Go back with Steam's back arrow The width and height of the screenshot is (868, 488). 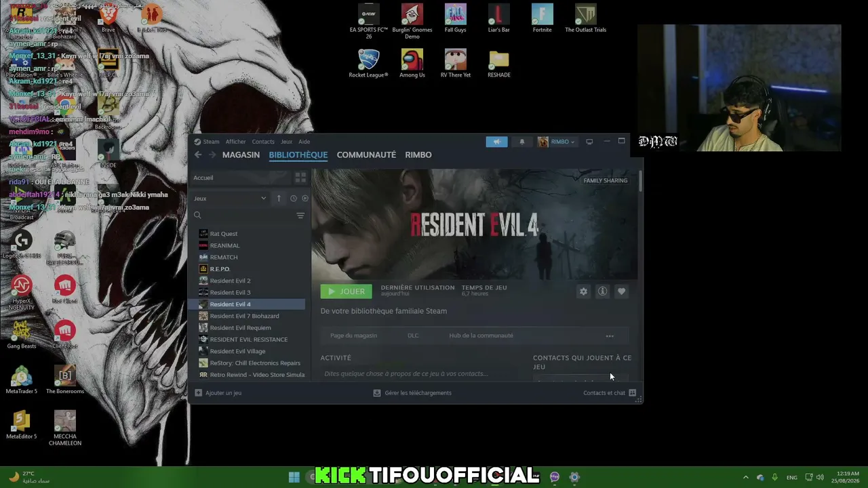(x=198, y=155)
